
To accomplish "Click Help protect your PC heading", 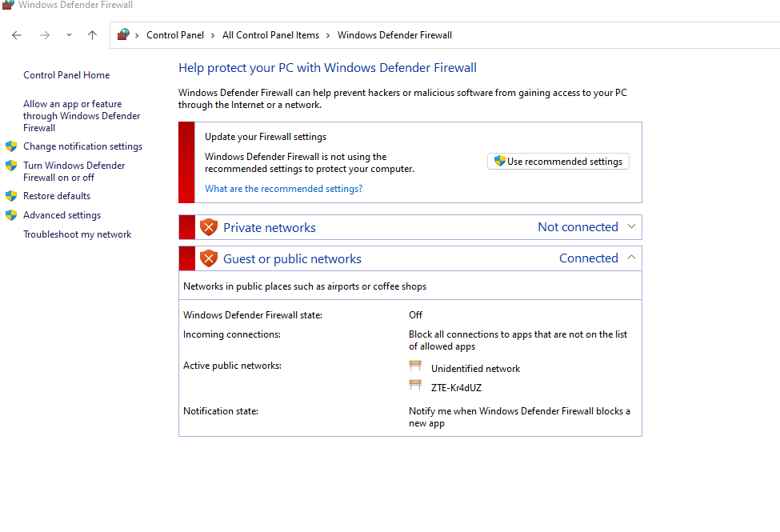I will (327, 68).
